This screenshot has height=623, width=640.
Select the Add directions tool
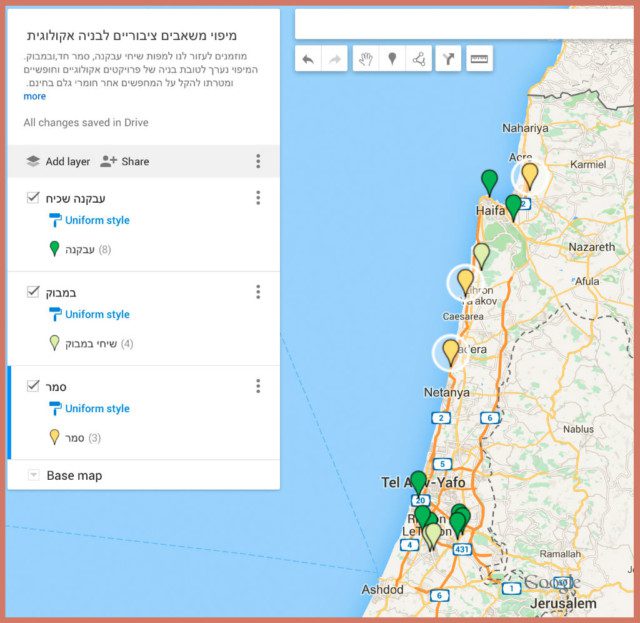pos(448,59)
